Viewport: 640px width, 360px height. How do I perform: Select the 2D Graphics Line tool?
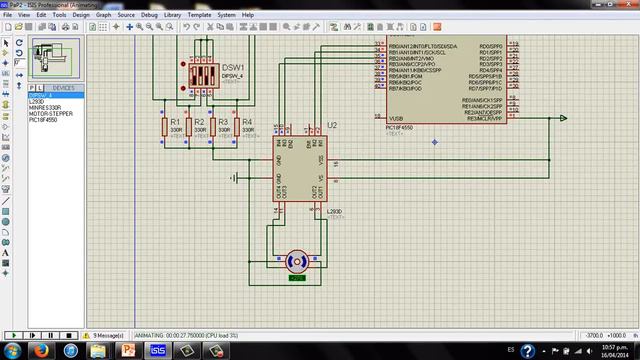click(6, 201)
